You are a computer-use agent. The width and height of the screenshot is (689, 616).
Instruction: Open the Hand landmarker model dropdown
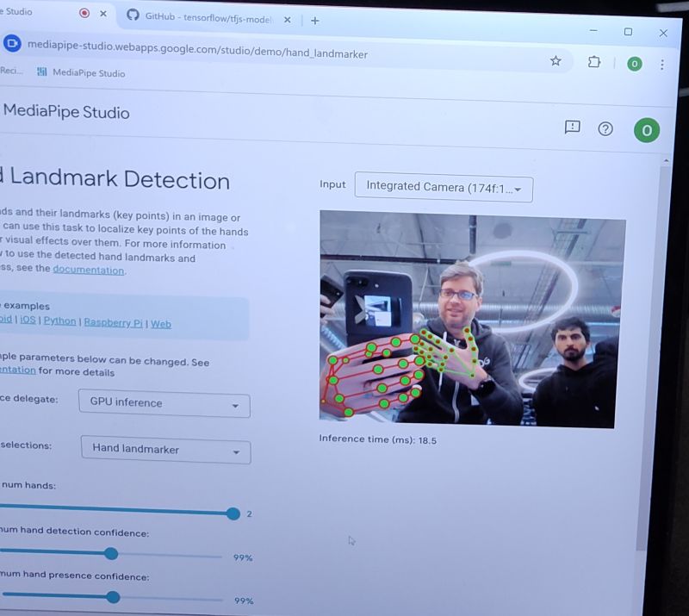point(166,450)
